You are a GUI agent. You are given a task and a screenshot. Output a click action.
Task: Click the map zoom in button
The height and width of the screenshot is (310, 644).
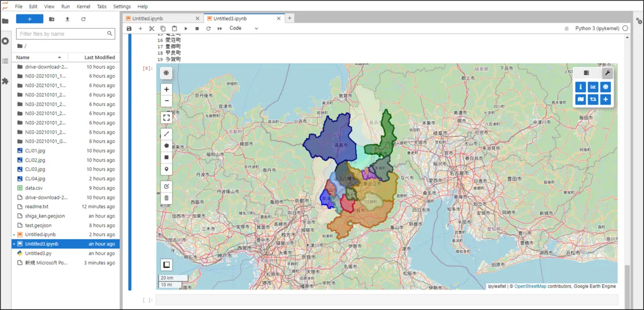(x=166, y=90)
